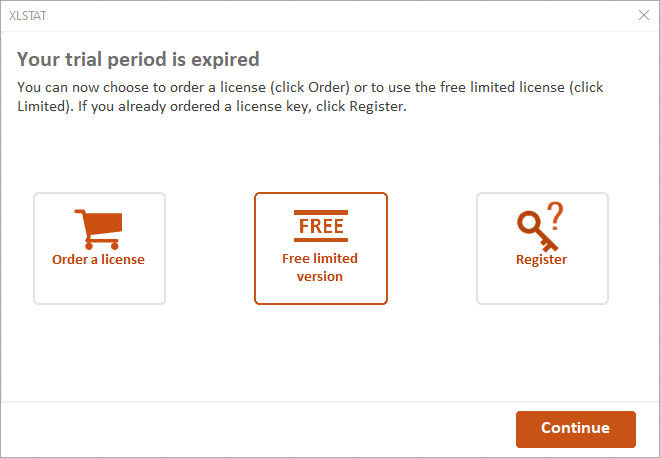Click the line below the FREE text
Image resolution: width=660 pixels, height=458 pixels.
coord(321,240)
